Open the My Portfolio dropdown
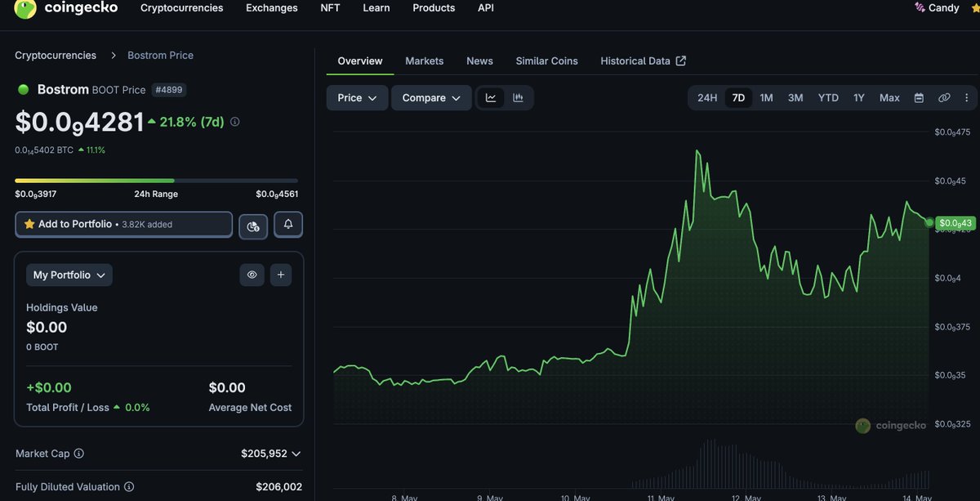The image size is (980, 501). coord(69,275)
